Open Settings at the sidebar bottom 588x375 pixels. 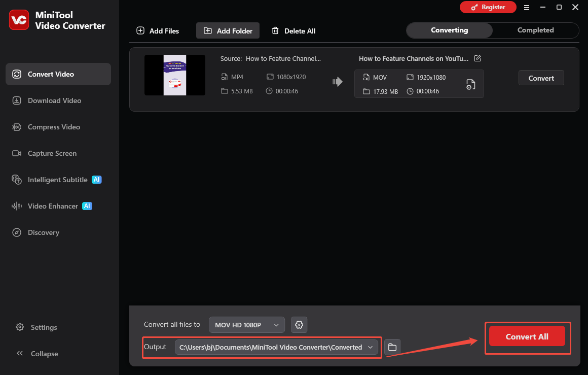point(36,327)
